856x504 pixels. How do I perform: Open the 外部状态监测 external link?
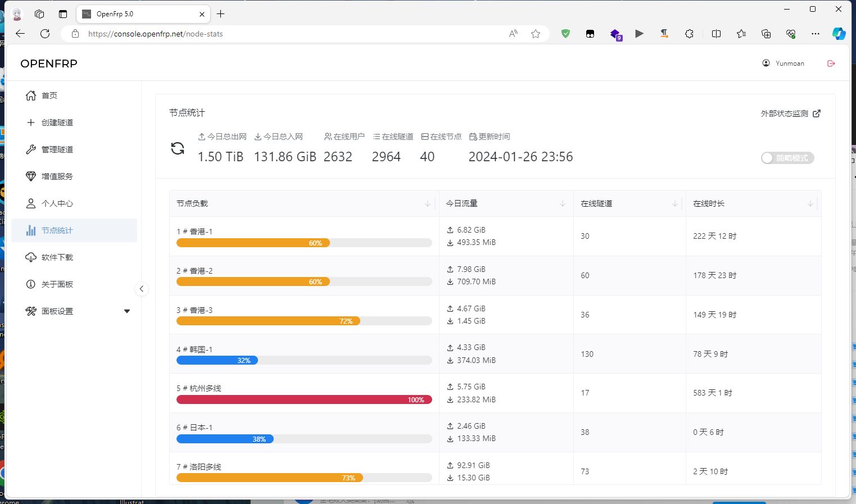coord(790,113)
